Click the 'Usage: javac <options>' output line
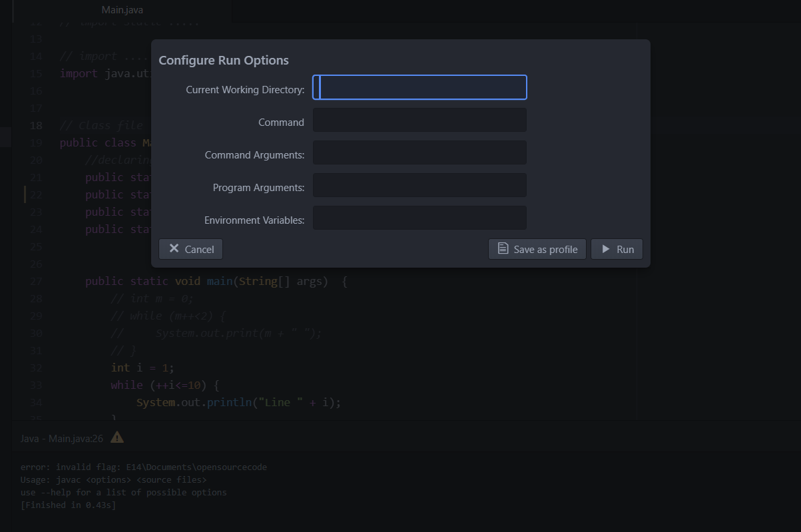Screen dimensions: 801x532 pos(114,479)
